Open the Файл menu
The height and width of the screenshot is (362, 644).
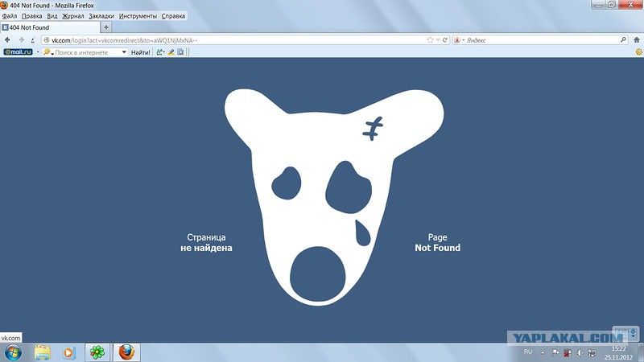point(10,16)
